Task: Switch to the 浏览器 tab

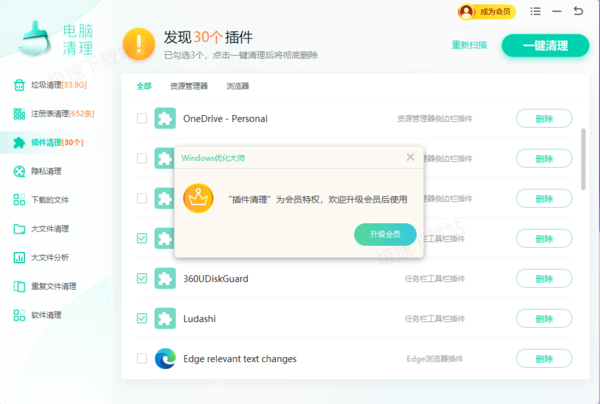Action: [238, 86]
